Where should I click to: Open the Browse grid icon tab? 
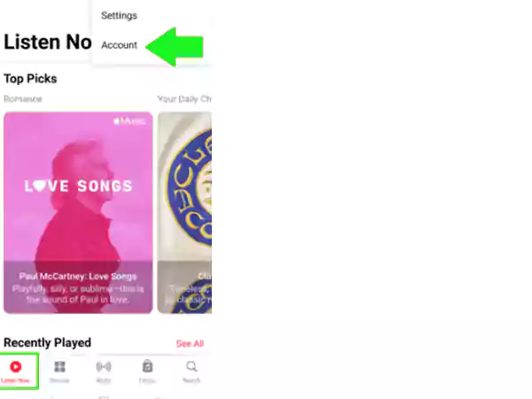pos(59,367)
